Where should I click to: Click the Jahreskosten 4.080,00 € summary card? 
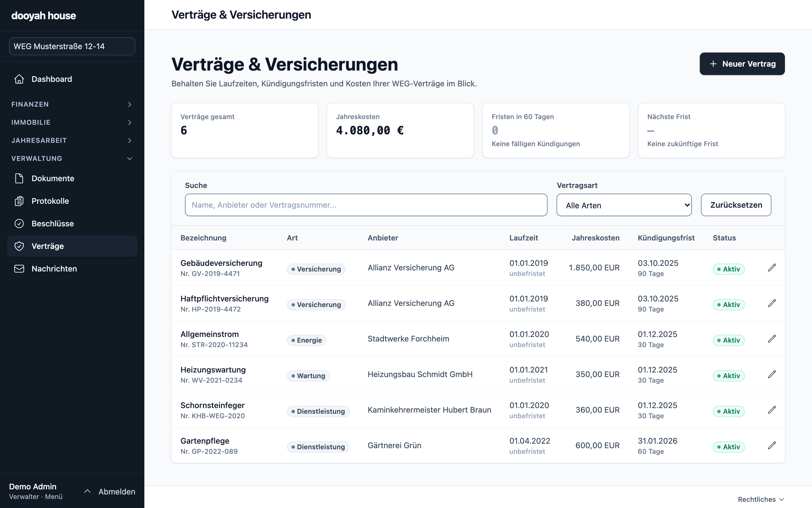tap(400, 130)
